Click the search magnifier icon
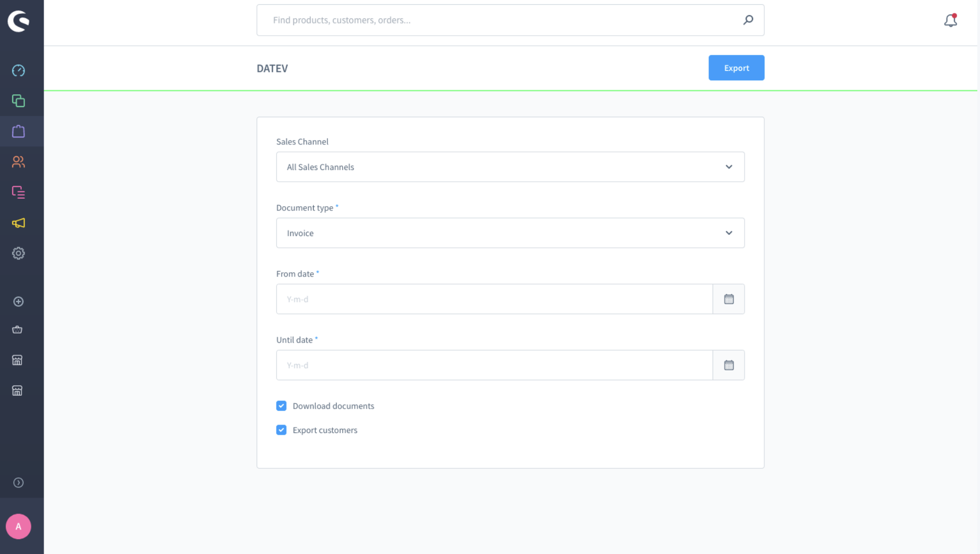The height and width of the screenshot is (554, 980). tap(748, 20)
